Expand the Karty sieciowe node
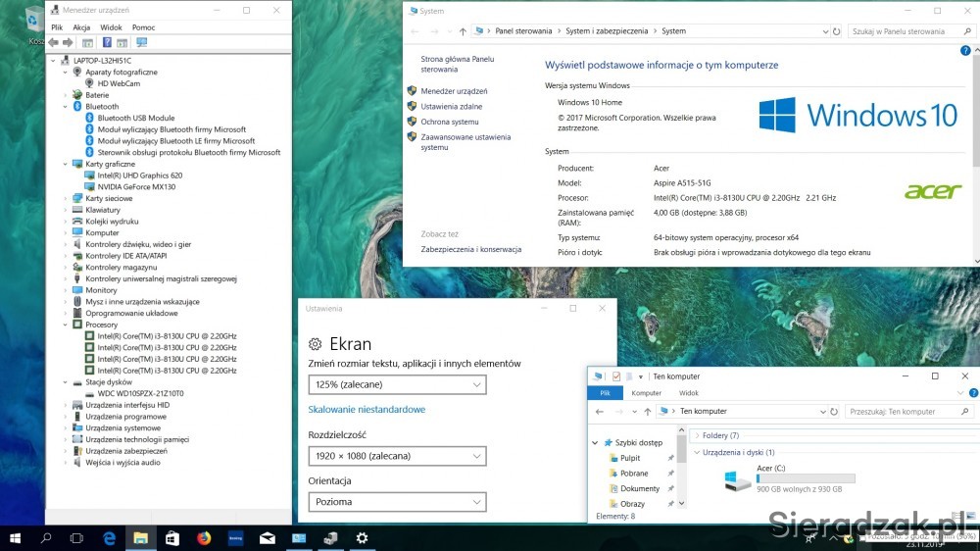 point(66,198)
